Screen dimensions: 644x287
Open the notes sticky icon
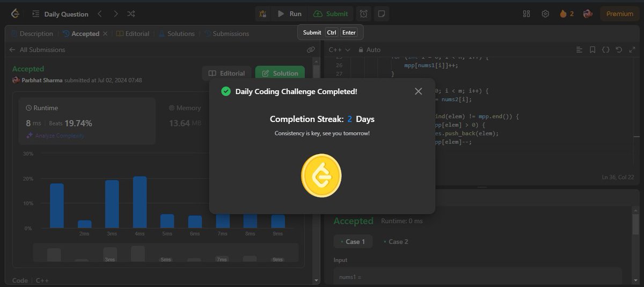(x=380, y=14)
